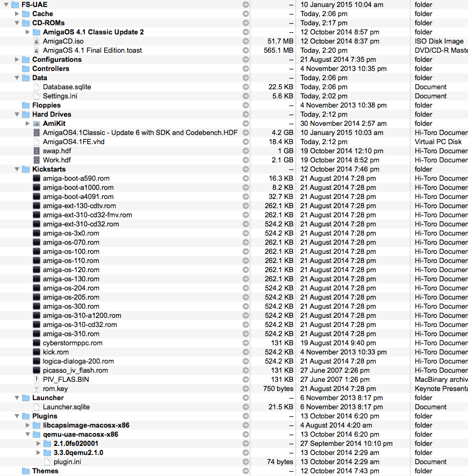Click the AmigaOS4.1FE.vhd file icon
The image size is (468, 476).
point(37,142)
